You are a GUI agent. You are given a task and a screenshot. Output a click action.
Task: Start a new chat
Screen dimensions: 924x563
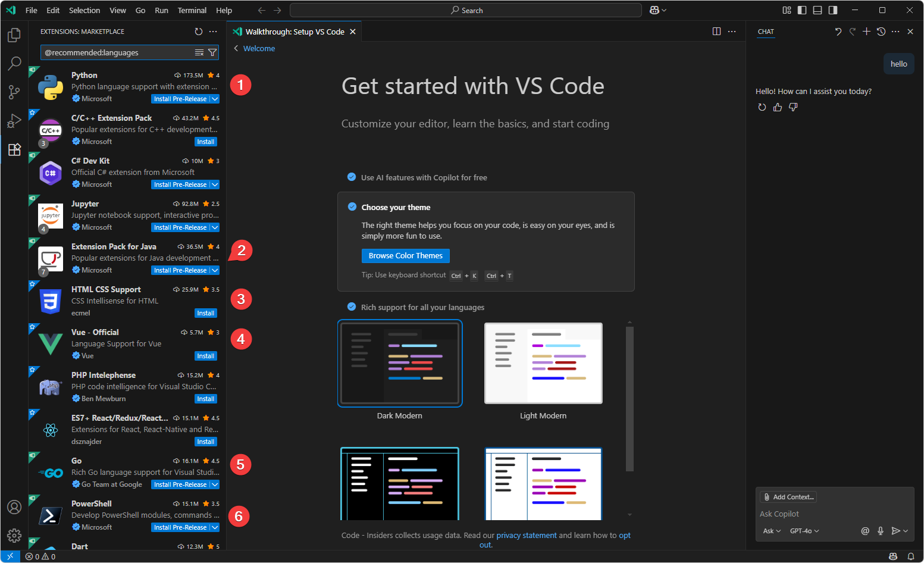pyautogui.click(x=867, y=32)
